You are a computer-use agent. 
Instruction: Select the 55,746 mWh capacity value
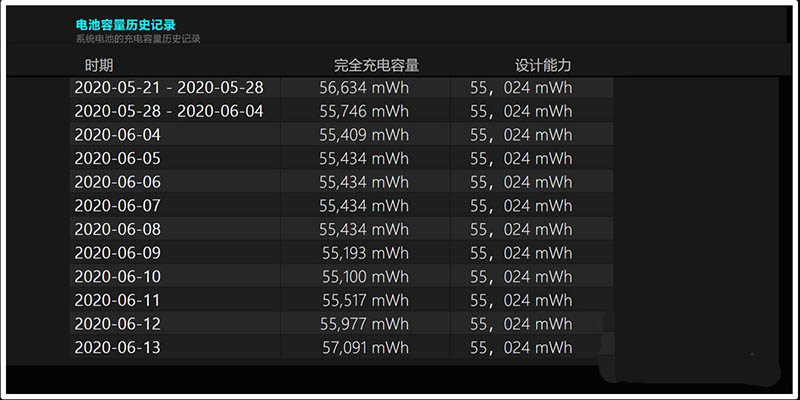[x=364, y=111]
